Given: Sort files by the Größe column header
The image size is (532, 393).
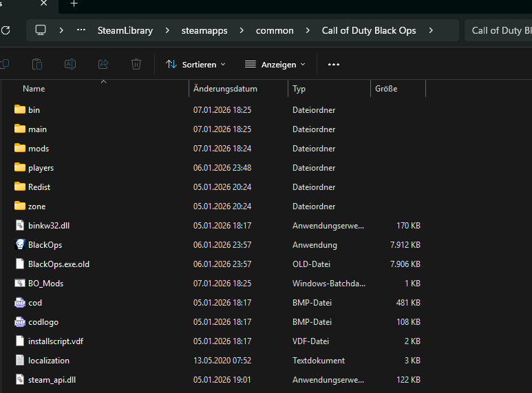Looking at the screenshot, I should coord(386,89).
